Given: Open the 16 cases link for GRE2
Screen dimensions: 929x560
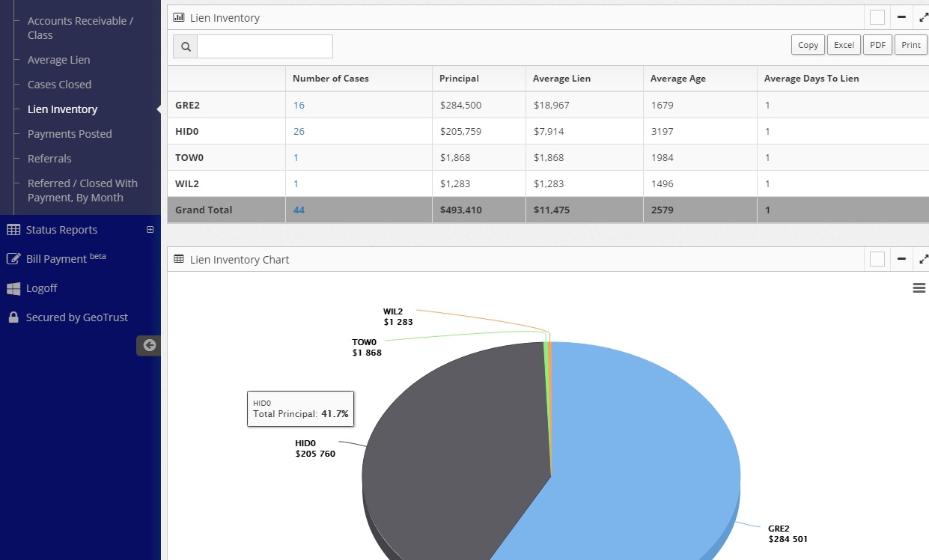Looking at the screenshot, I should click(299, 106).
